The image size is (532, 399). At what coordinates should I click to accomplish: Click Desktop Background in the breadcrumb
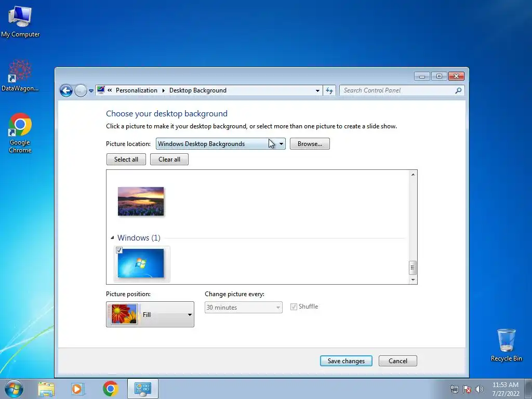[198, 90]
